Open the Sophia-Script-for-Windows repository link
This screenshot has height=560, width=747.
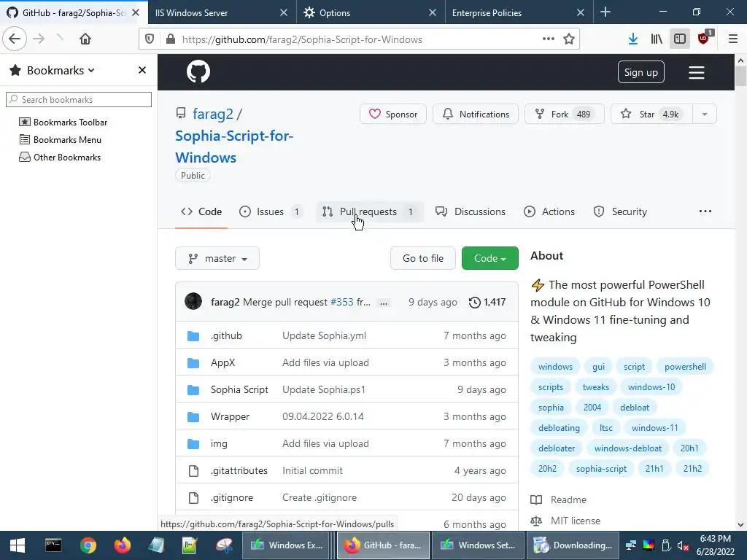point(234,147)
